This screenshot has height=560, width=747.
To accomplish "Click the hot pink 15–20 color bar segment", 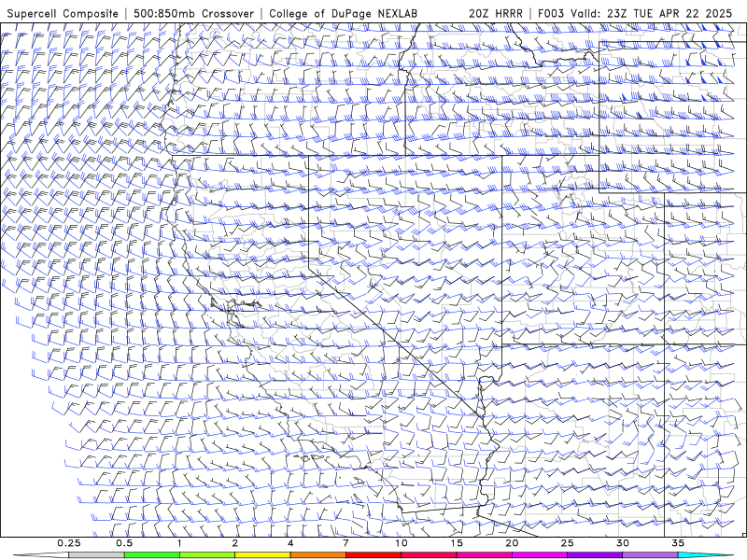I will click(x=484, y=555).
